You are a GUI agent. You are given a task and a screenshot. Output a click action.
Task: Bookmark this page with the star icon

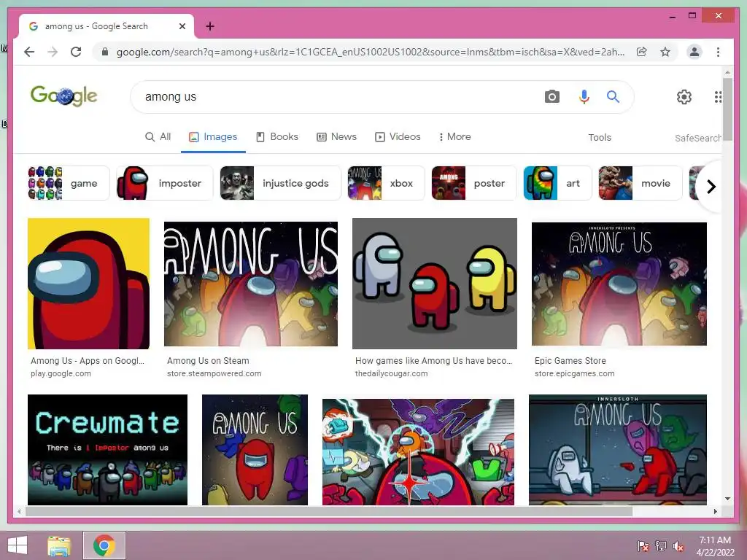click(x=665, y=52)
